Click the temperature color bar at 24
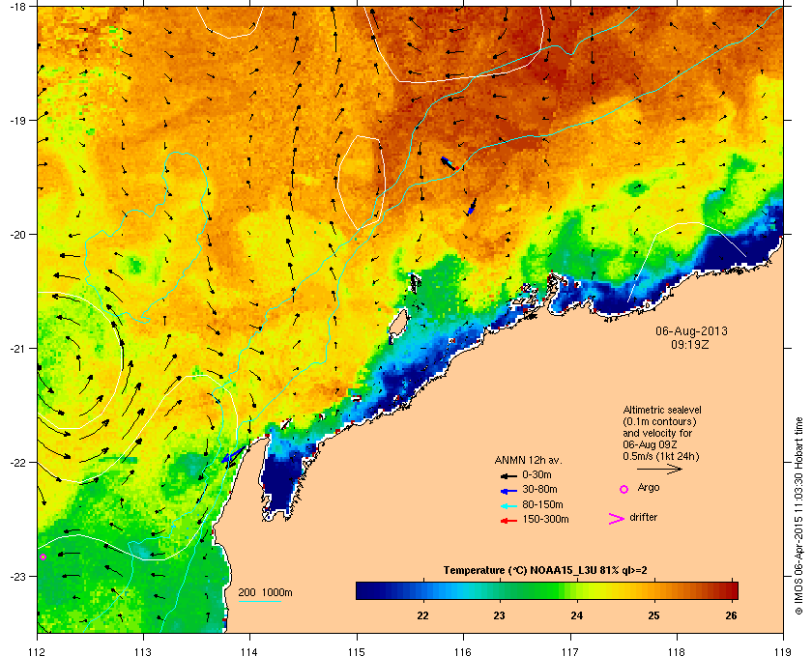This screenshot has height=657, width=812. coord(576,590)
